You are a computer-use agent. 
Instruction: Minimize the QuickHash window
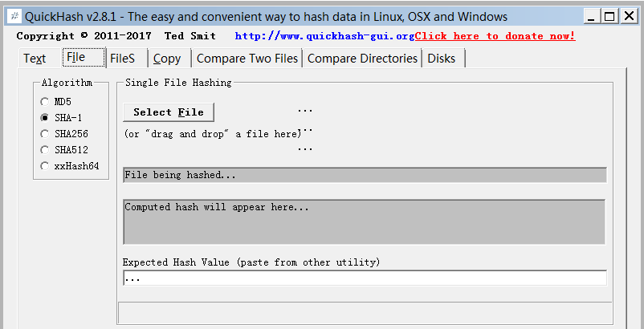point(592,16)
